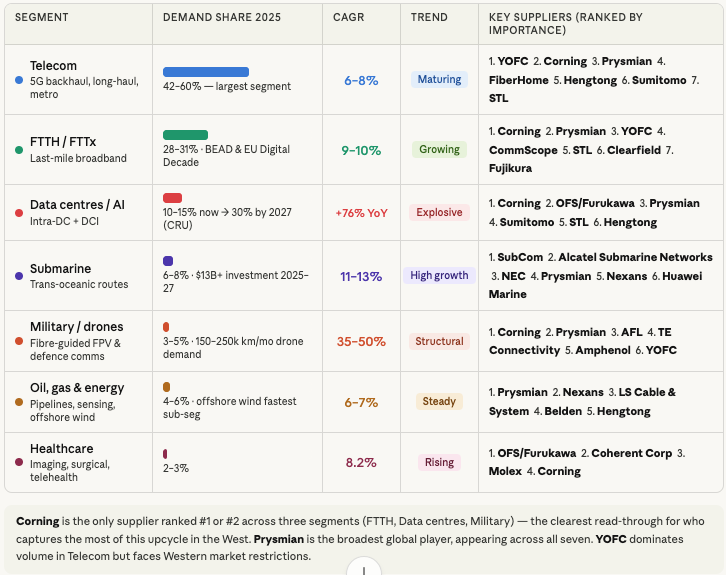Click the High growth trend badge
Image resolution: width=726 pixels, height=575 pixels.
pyautogui.click(x=439, y=275)
